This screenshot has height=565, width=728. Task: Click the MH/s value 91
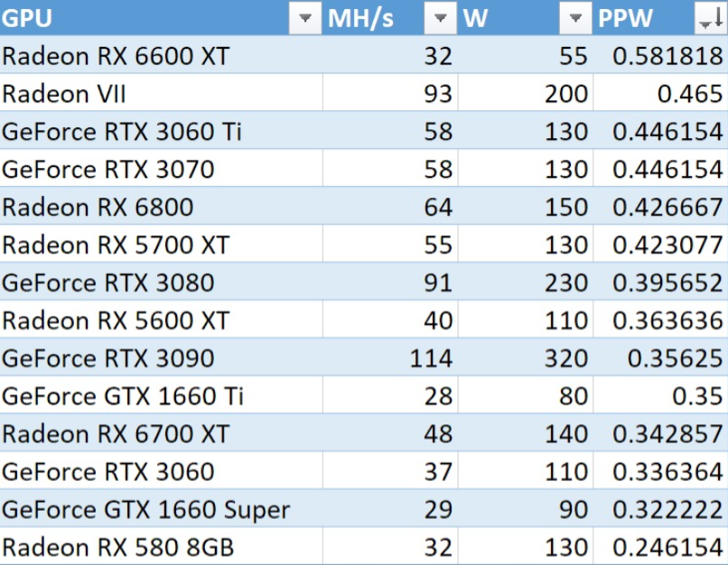point(438,282)
